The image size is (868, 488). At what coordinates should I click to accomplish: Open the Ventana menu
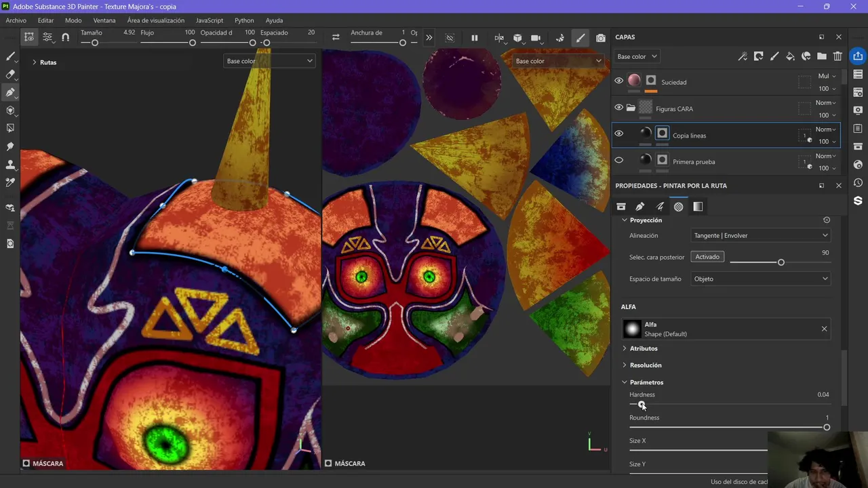tap(104, 20)
